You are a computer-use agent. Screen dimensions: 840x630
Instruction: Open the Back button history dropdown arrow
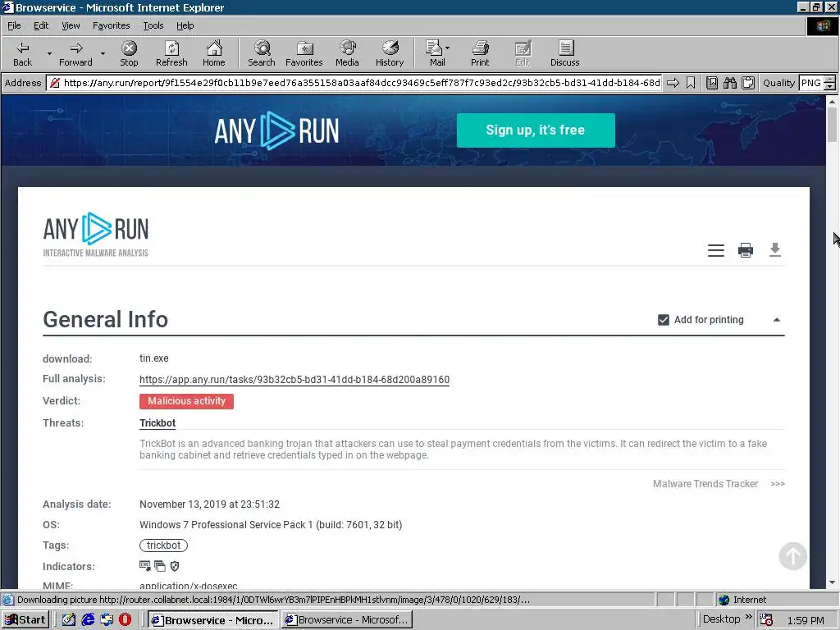pos(49,53)
